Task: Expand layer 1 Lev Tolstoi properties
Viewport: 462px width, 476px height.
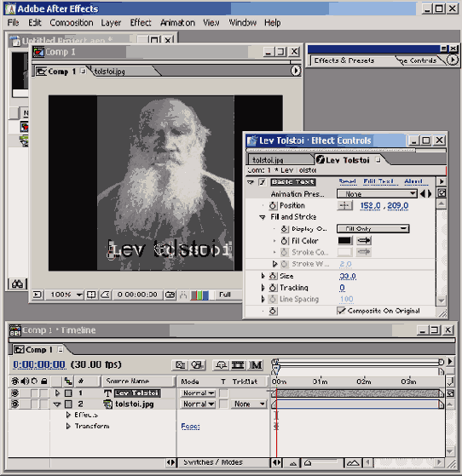Action: pos(57,393)
